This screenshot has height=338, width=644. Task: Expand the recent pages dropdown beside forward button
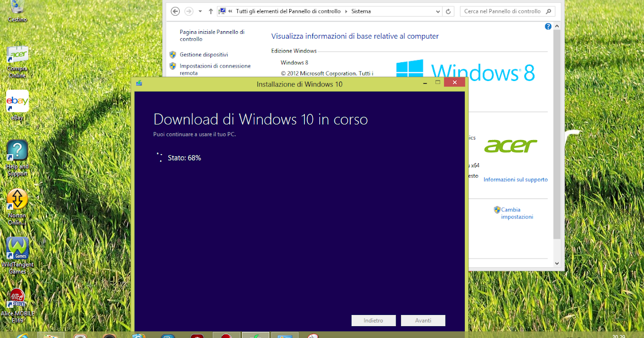(x=199, y=11)
